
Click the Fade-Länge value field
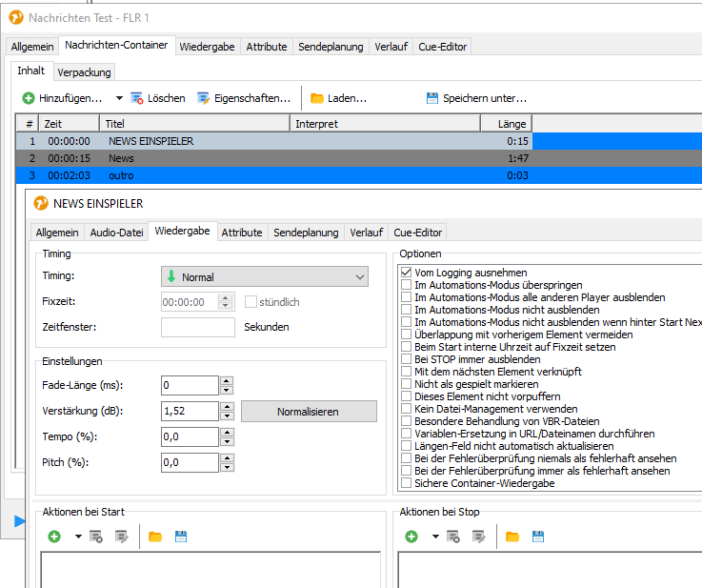[190, 385]
